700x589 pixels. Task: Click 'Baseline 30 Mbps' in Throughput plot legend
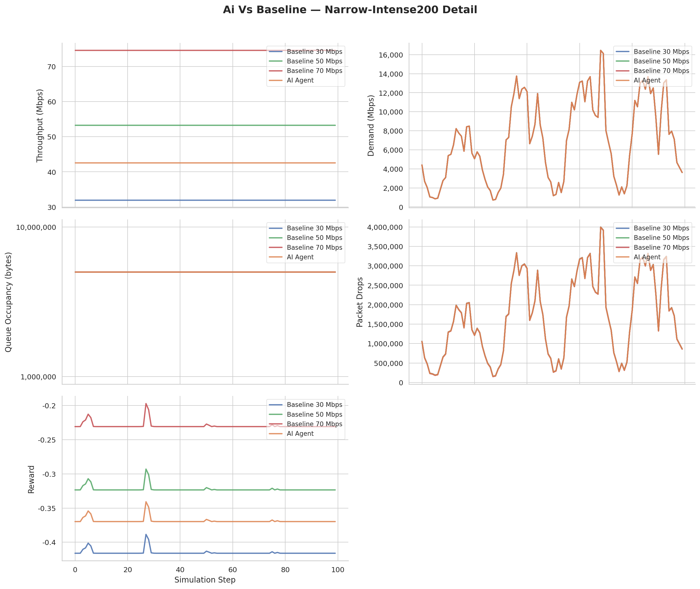tap(314, 52)
